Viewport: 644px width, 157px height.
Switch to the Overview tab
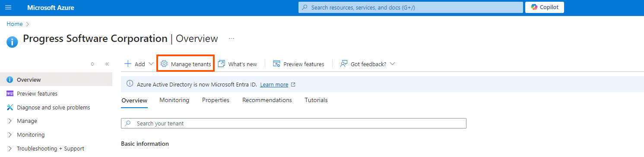click(x=134, y=100)
